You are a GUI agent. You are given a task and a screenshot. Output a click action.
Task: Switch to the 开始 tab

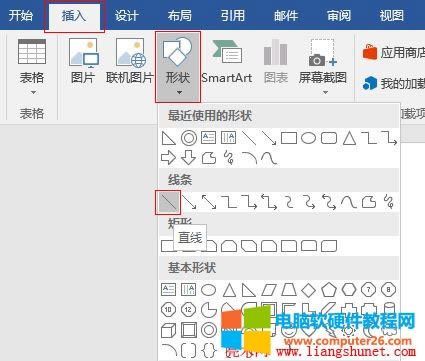pos(21,15)
